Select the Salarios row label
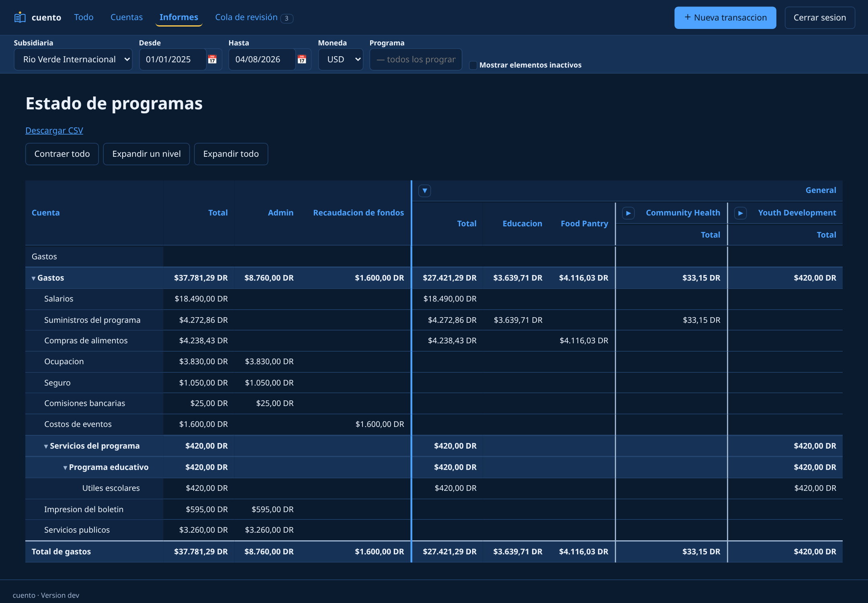 point(59,299)
